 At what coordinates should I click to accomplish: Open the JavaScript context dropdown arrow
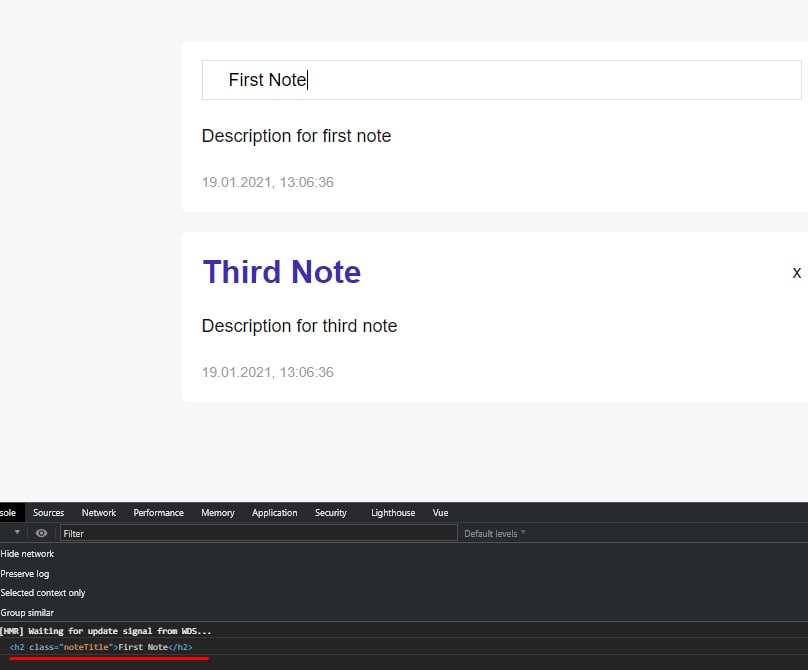pos(17,532)
